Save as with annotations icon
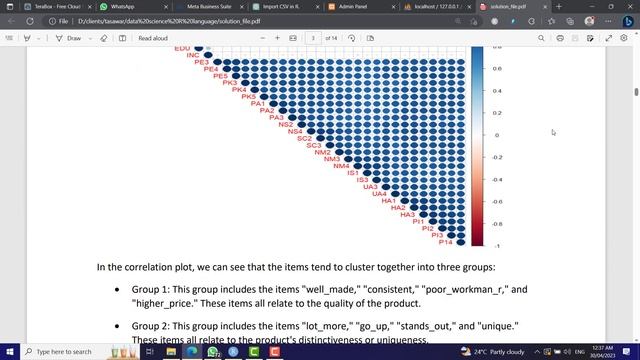This screenshot has width=640, height=360. (x=590, y=38)
